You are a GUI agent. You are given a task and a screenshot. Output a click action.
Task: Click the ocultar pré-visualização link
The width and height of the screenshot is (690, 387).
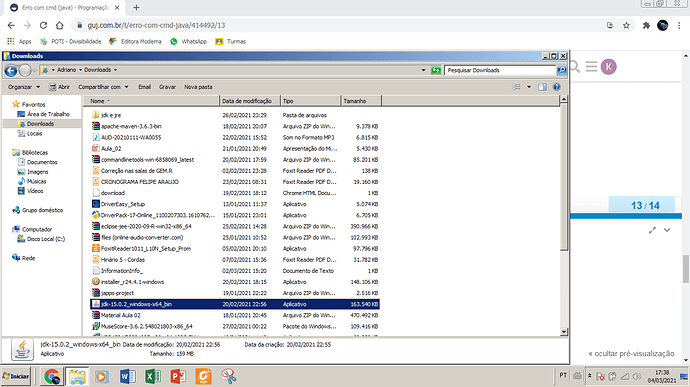click(x=631, y=354)
